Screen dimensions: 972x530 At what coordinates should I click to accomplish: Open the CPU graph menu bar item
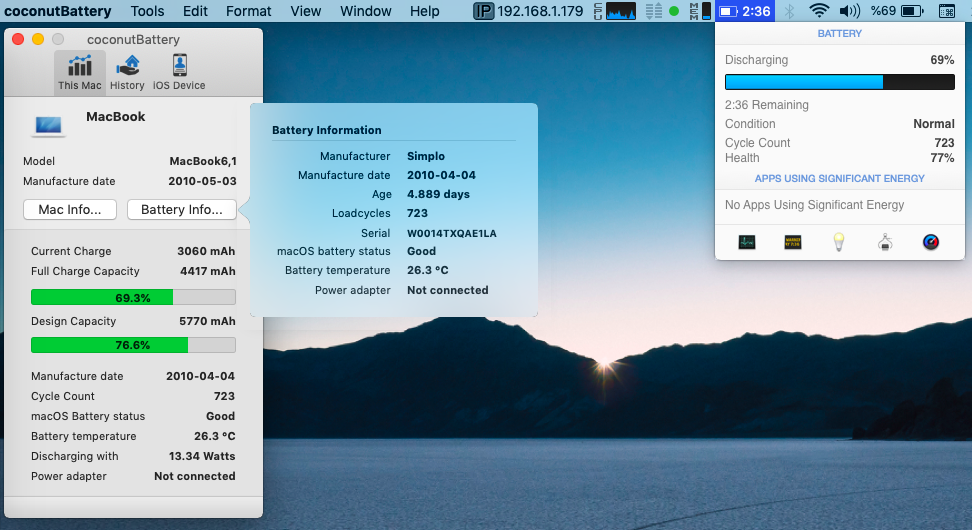(615, 11)
